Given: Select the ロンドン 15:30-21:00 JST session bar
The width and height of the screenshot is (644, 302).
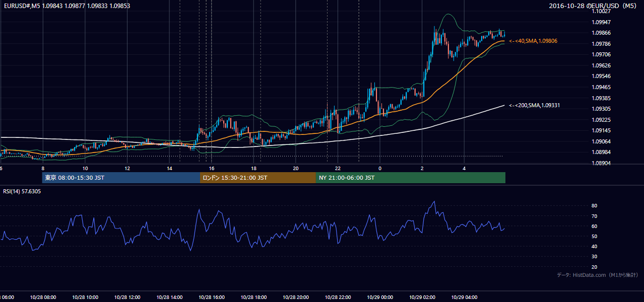Looking at the screenshot, I should [x=258, y=178].
